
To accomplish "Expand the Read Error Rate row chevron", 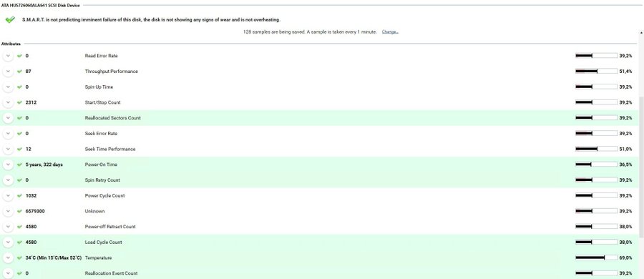I will [x=8, y=56].
